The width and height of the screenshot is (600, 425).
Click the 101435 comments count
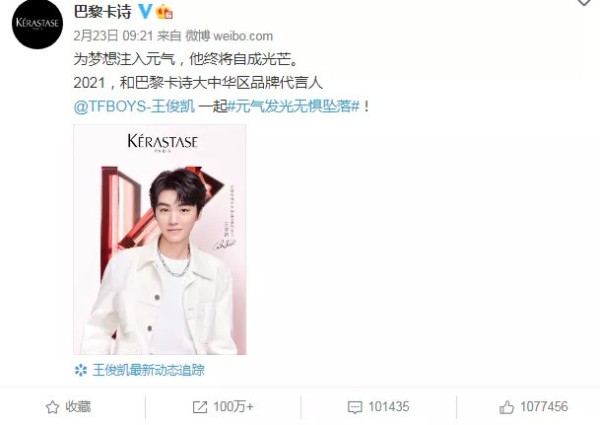coord(388,407)
